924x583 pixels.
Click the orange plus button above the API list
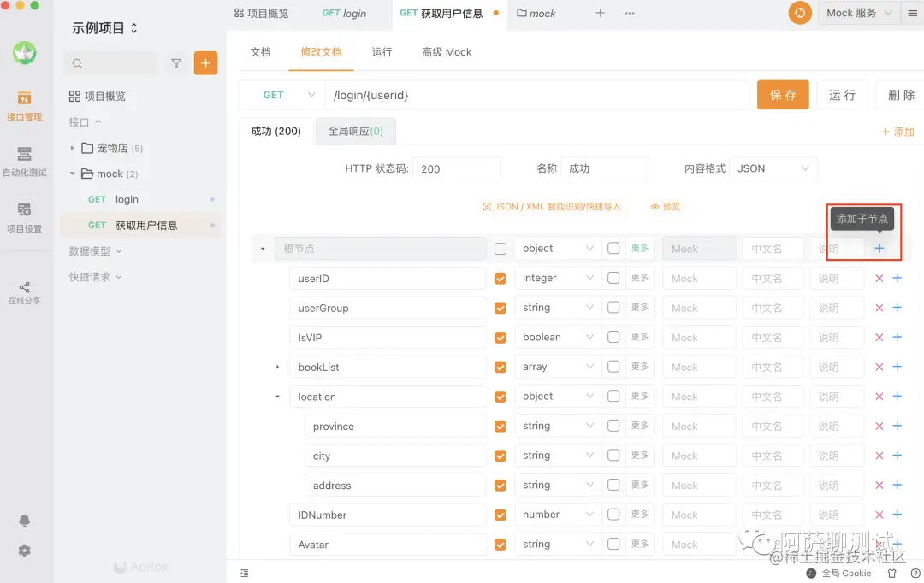coord(205,62)
